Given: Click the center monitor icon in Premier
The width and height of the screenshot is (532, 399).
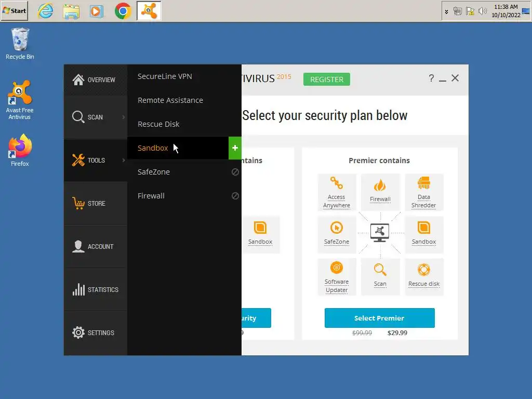Looking at the screenshot, I should 380,233.
